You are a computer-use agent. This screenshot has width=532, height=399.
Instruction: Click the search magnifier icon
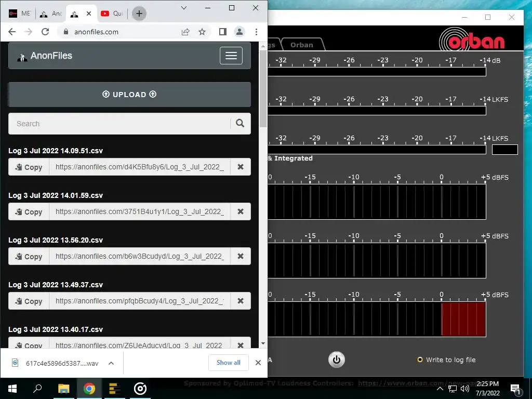(x=240, y=124)
